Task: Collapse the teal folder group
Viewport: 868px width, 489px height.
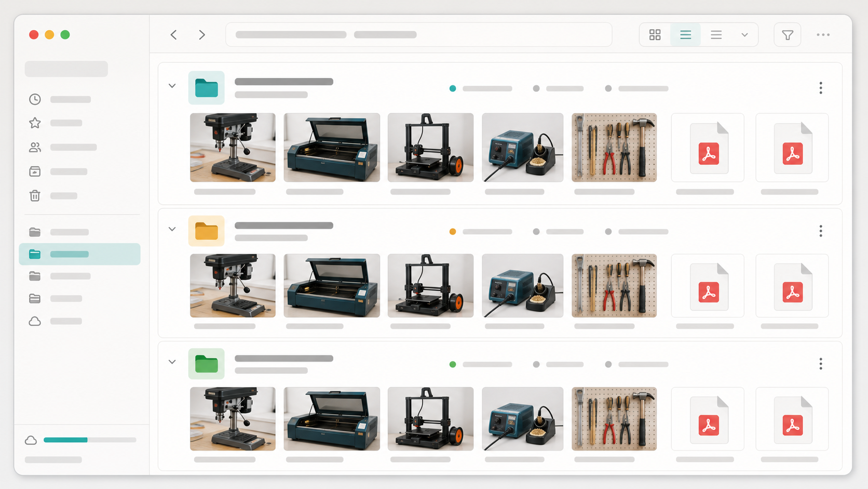Action: click(x=172, y=86)
